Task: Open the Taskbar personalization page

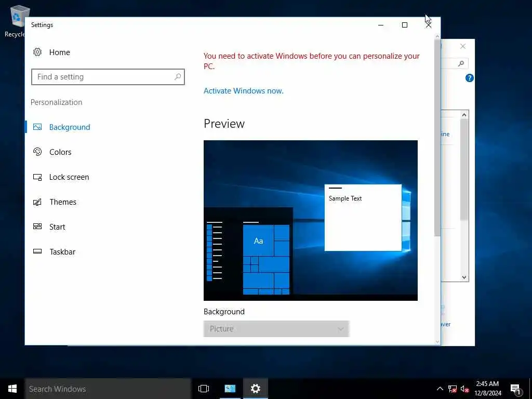Action: [x=62, y=252]
